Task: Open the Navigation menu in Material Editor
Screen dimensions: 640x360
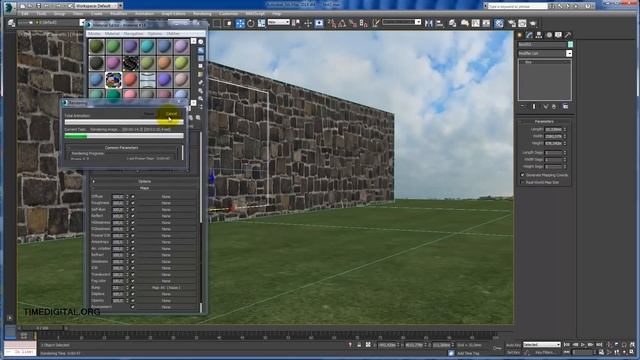Action: (133, 33)
